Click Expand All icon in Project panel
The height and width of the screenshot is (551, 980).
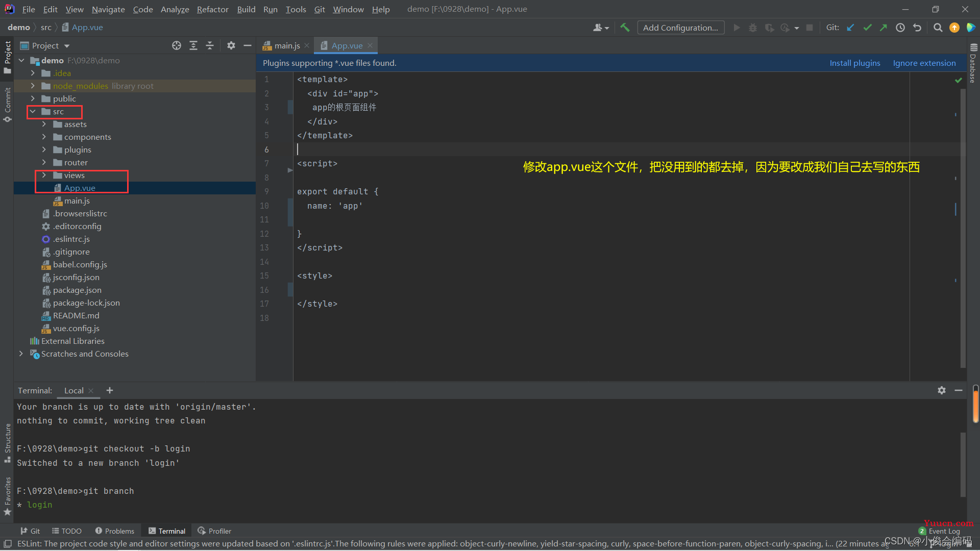(193, 45)
